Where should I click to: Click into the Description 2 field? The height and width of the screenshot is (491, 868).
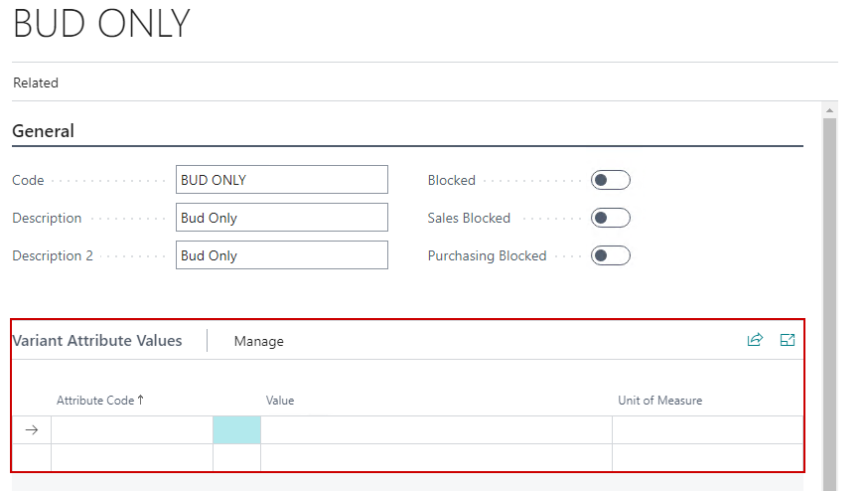281,255
